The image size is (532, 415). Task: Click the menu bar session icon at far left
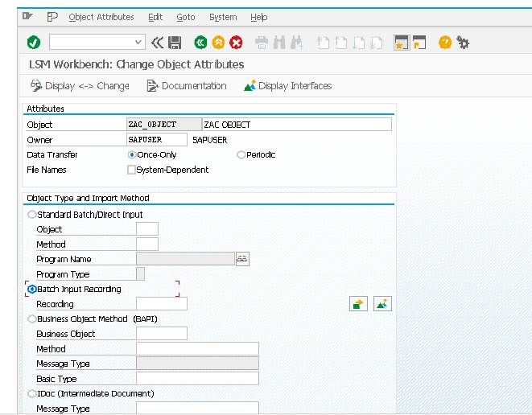click(x=27, y=16)
